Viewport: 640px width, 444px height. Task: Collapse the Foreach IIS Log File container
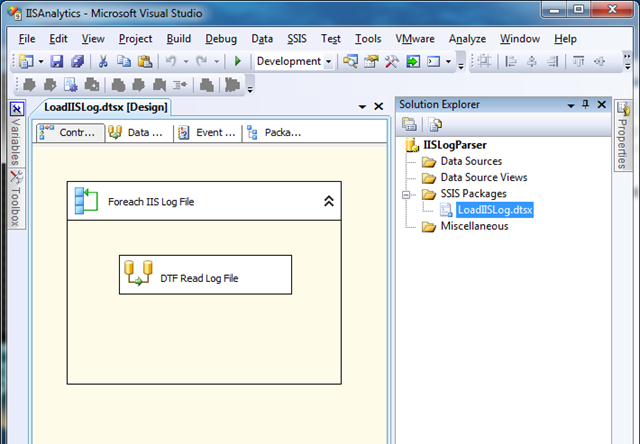coord(329,201)
